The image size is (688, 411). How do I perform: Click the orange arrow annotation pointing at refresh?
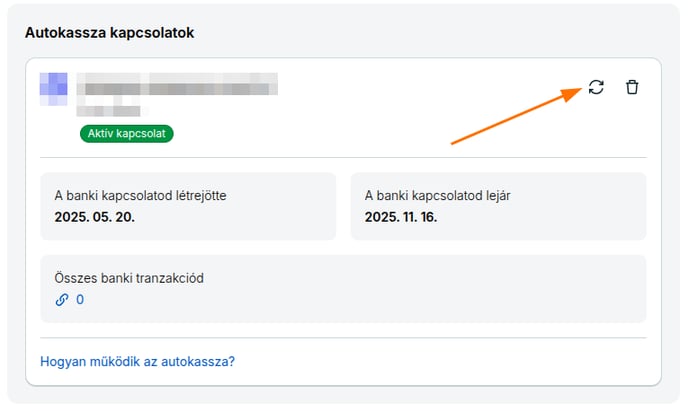516,116
